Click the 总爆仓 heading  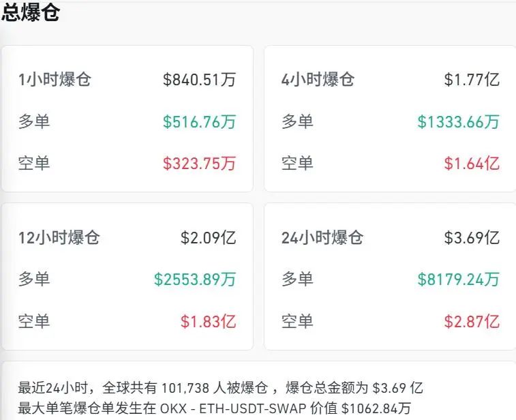(31, 14)
